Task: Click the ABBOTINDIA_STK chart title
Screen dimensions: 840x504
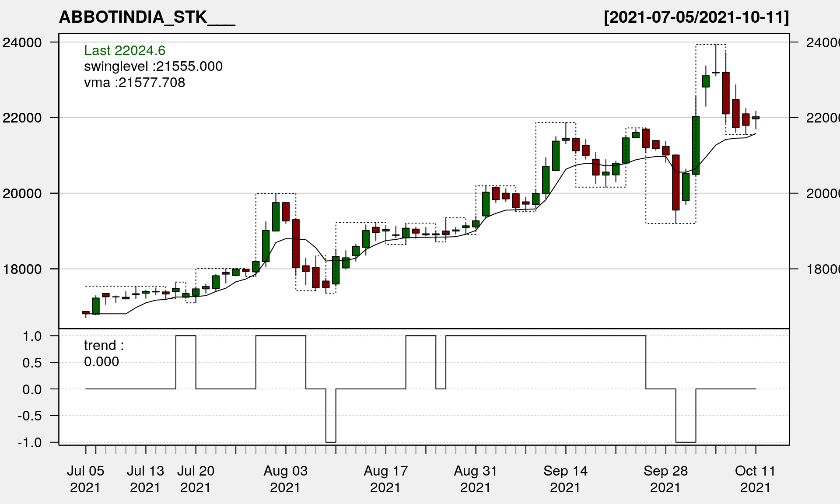Action: click(x=147, y=17)
